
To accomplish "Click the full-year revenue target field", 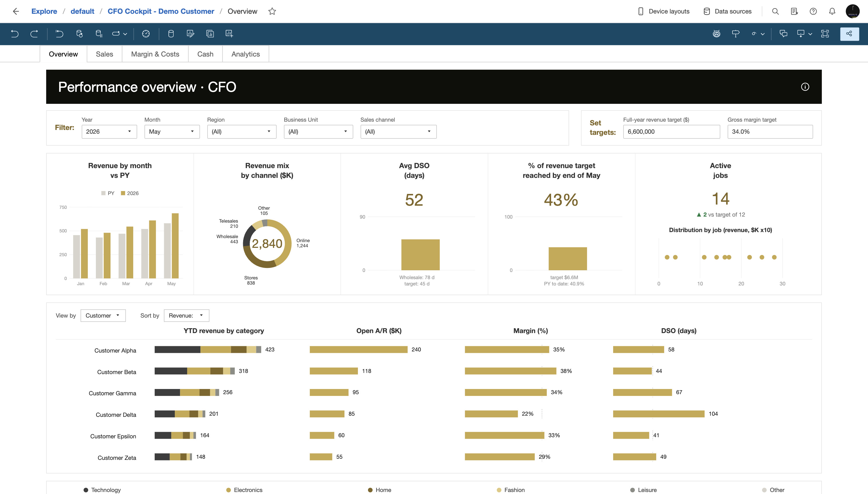I will (671, 132).
